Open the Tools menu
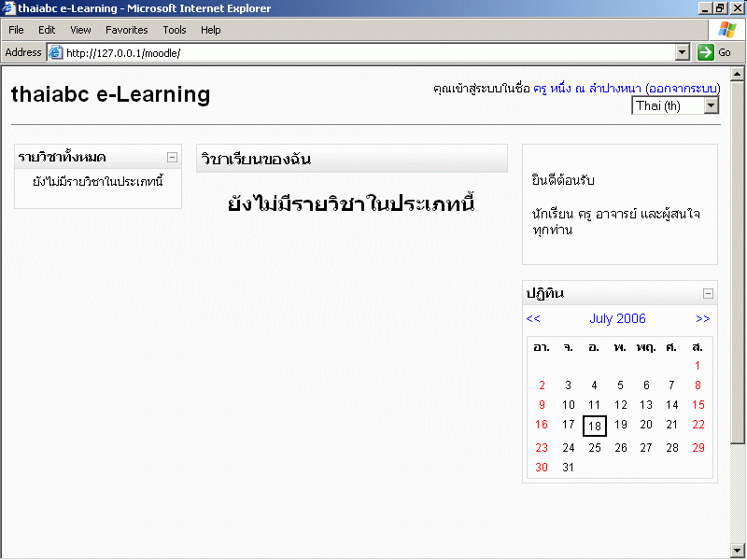The height and width of the screenshot is (560, 747). [175, 30]
